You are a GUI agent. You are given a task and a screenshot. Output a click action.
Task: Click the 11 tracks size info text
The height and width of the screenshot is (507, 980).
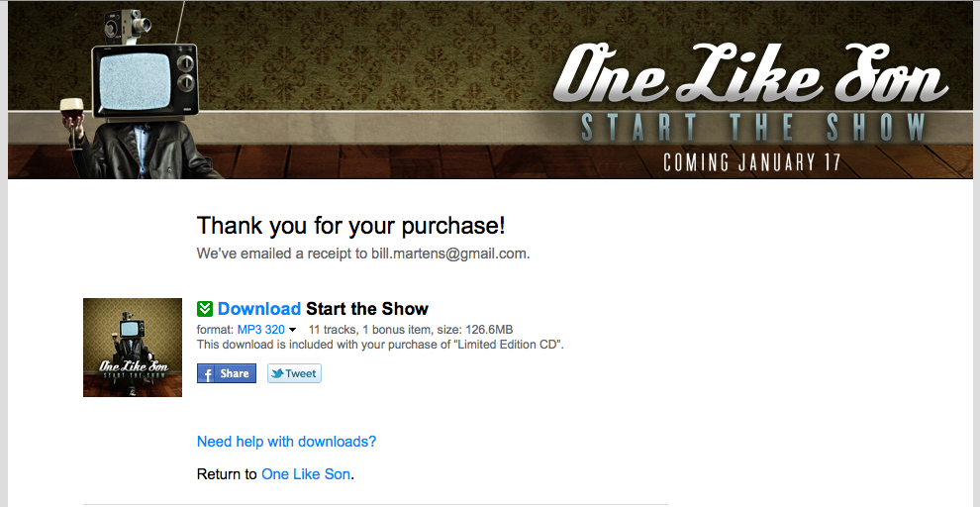[411, 330]
